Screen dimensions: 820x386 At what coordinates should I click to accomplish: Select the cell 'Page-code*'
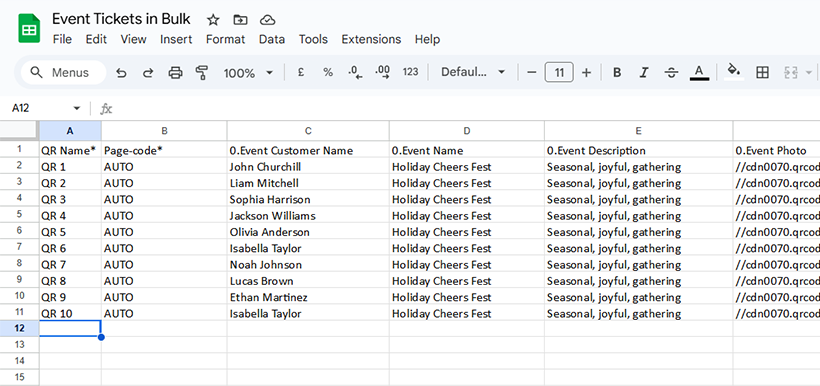click(164, 150)
